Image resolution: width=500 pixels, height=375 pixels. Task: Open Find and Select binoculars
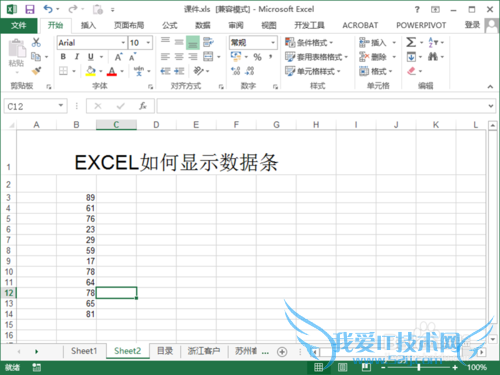[x=433, y=57]
